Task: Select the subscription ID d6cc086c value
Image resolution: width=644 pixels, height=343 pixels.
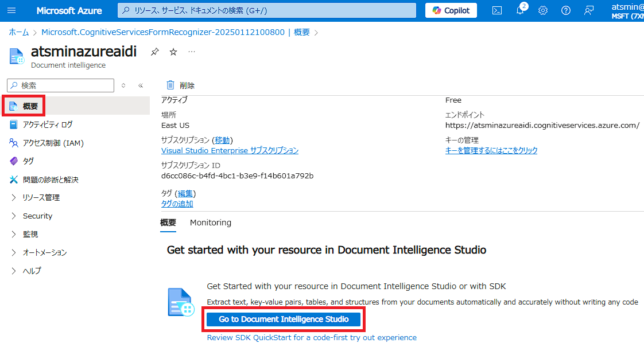Action: coord(238,176)
